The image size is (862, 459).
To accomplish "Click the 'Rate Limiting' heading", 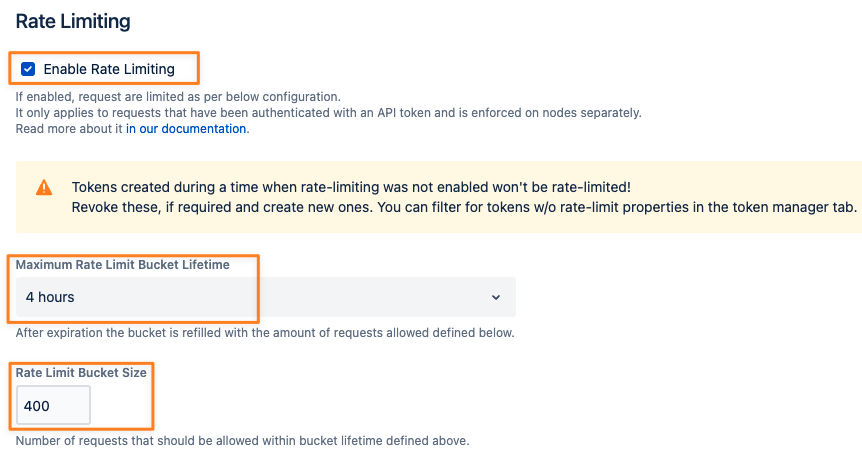I will pyautogui.click(x=73, y=21).
